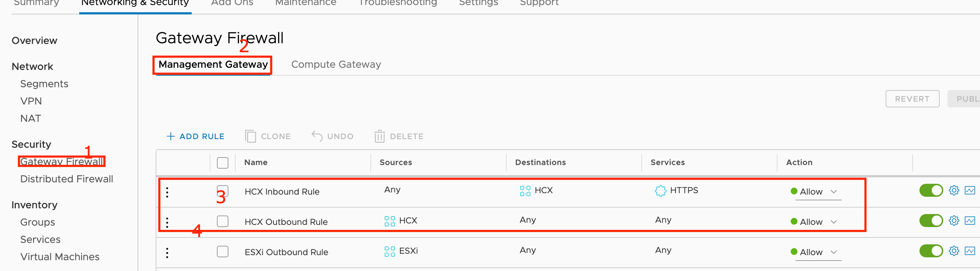This screenshot has height=271, width=980.
Task: View statistics graph for ESXi Outbound Rule
Action: click(970, 251)
